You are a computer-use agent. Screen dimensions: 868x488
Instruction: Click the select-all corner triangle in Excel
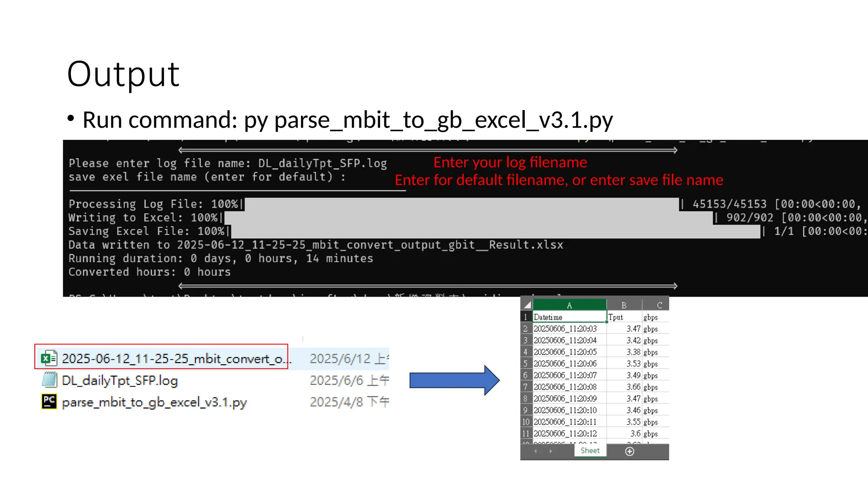[527, 305]
